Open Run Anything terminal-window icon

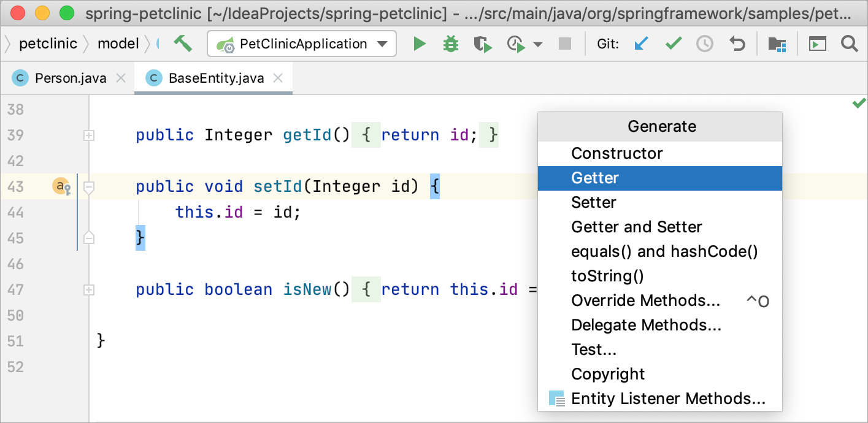point(817,44)
